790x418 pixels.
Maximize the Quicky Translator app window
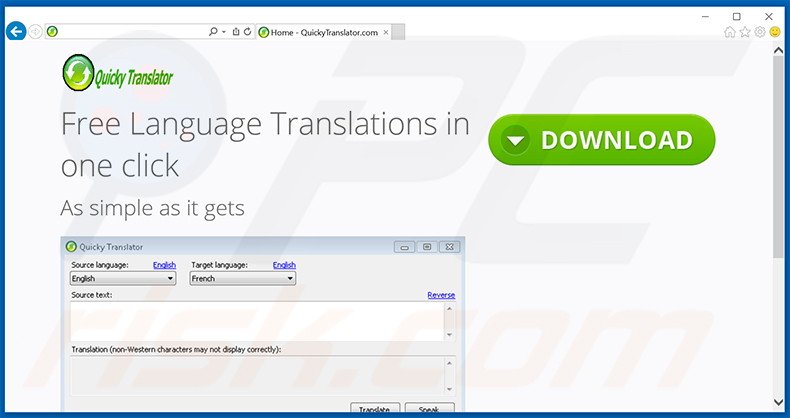[427, 247]
